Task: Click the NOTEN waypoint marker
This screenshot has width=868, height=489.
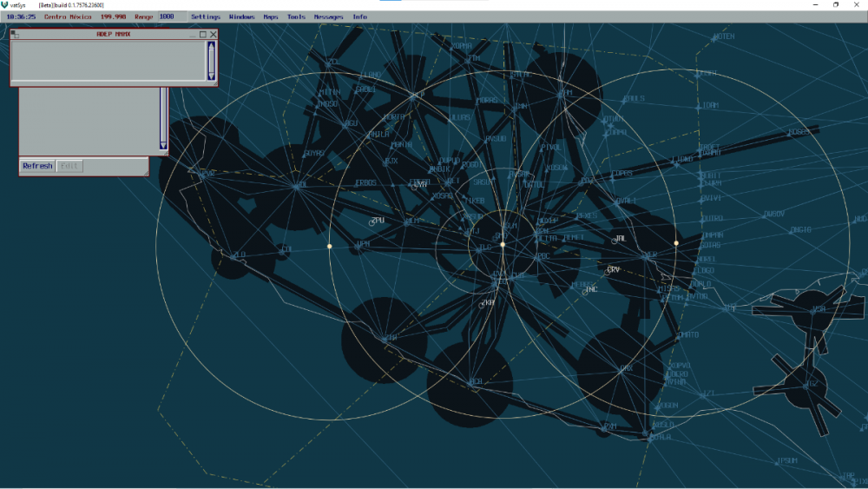Action: point(713,38)
